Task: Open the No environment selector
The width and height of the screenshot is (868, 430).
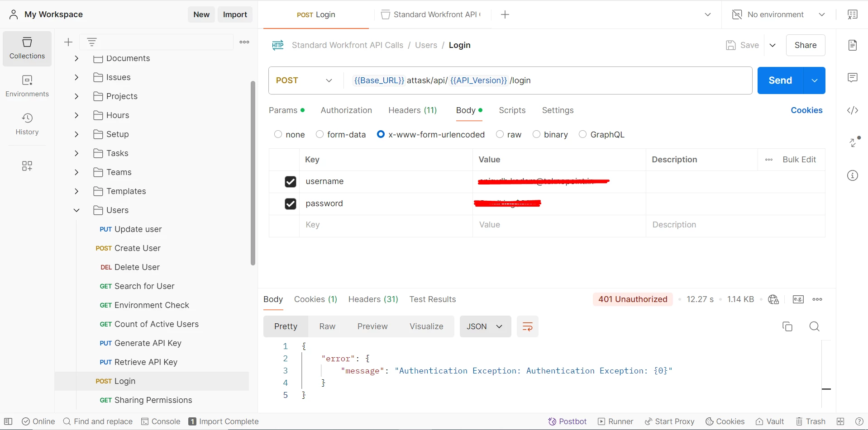Action: pyautogui.click(x=778, y=14)
